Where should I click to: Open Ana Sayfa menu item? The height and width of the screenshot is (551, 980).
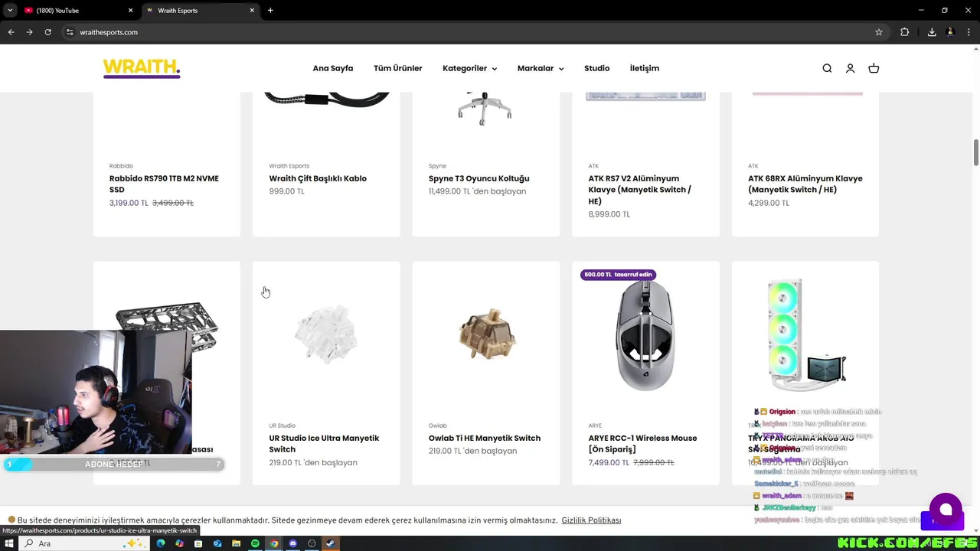[x=333, y=68]
